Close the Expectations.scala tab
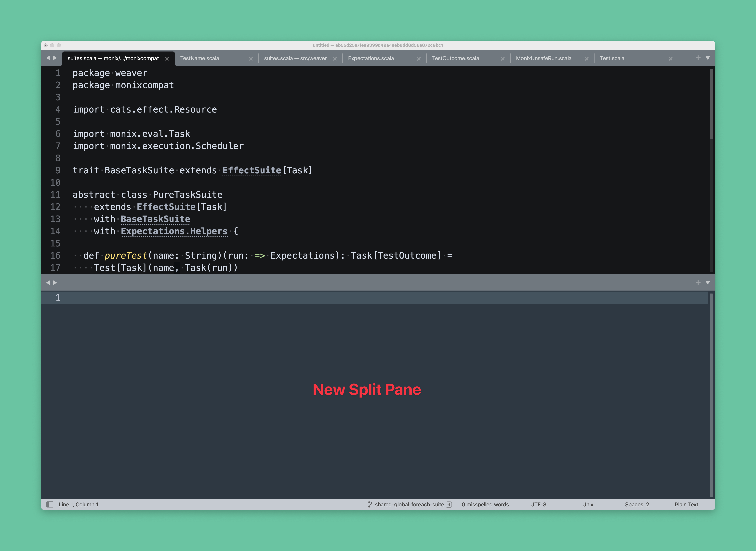756x551 pixels. pos(419,59)
